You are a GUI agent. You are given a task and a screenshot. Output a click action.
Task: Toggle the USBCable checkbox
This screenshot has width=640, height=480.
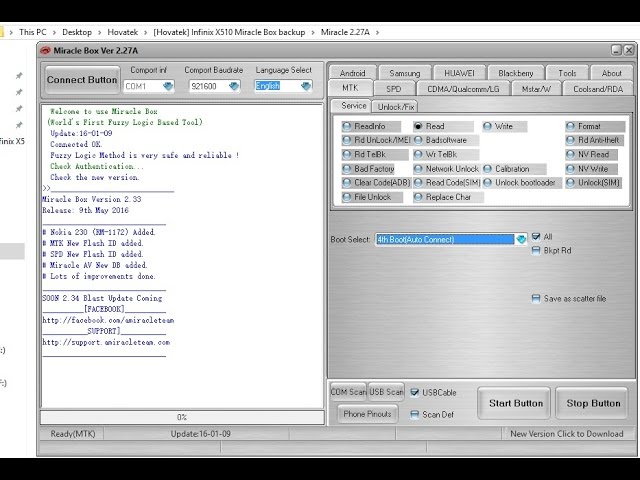(x=414, y=392)
